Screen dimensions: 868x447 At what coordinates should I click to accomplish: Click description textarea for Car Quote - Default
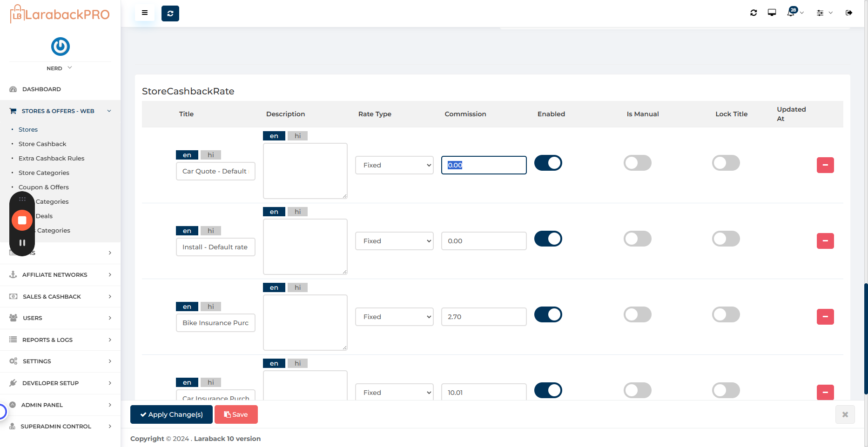pyautogui.click(x=305, y=171)
